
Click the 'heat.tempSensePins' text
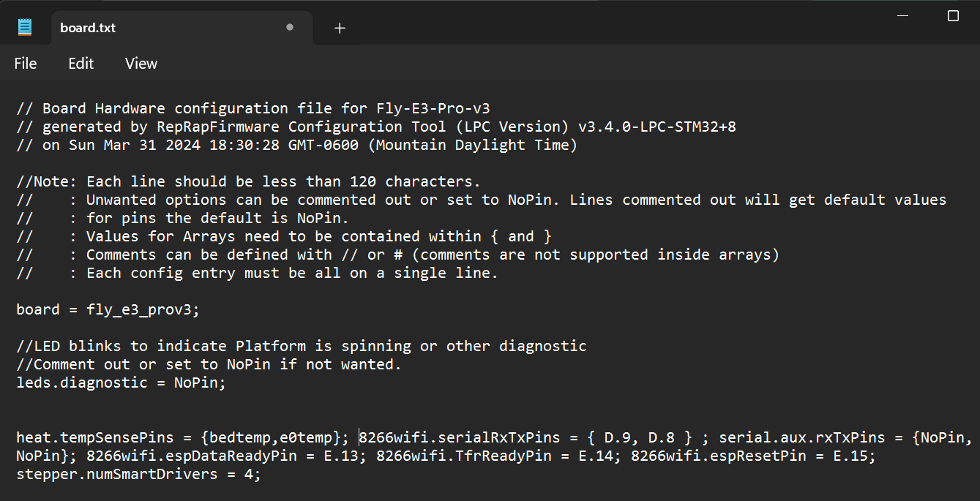click(x=95, y=437)
